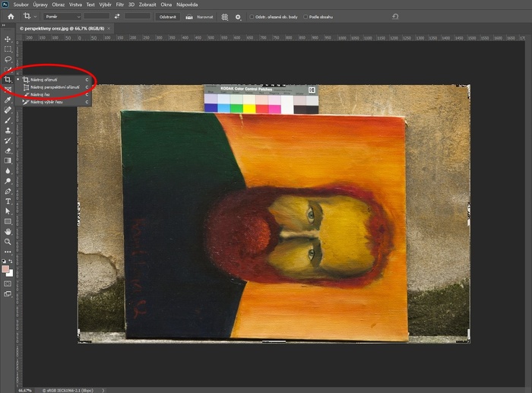Screen dimensions: 532x393
Task: Choose 'Nástroj perspektivní oříznutí' from flyout
Action: (53, 87)
